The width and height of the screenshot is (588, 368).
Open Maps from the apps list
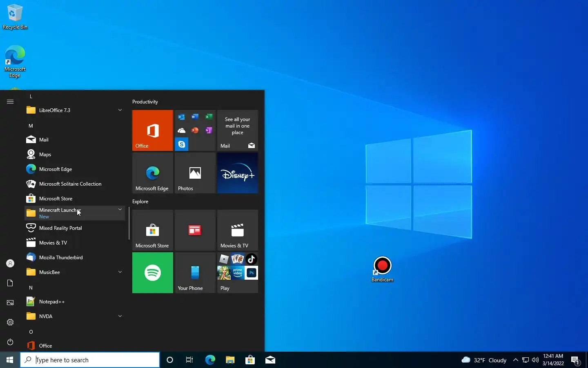coord(75,155)
